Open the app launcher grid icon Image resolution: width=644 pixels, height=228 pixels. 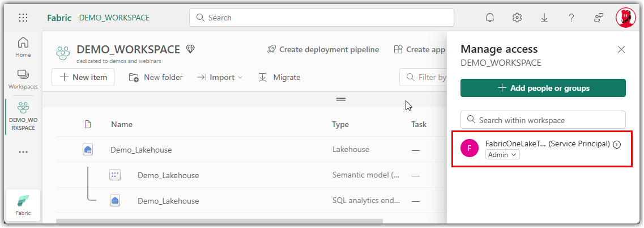coord(23,18)
